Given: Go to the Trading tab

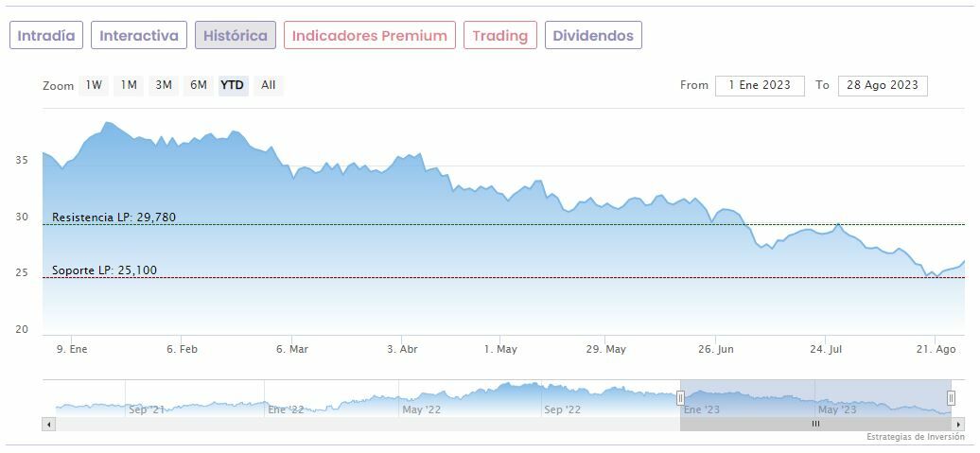Looking at the screenshot, I should tap(499, 36).
